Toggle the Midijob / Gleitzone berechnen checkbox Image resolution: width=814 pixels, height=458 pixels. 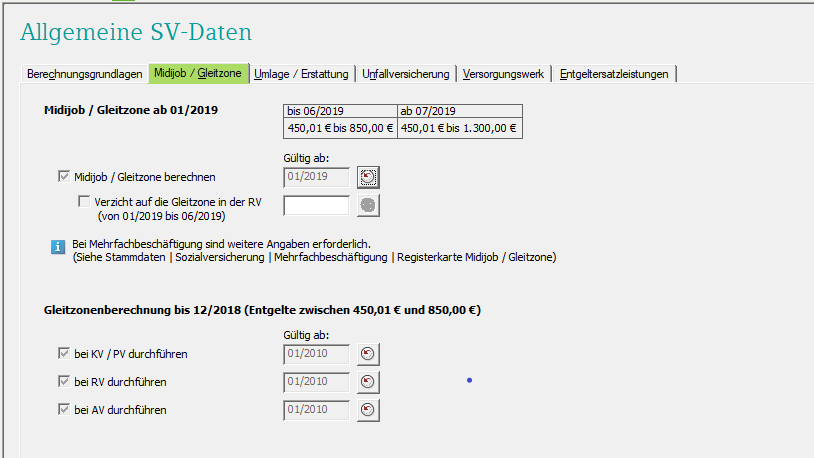(65, 177)
